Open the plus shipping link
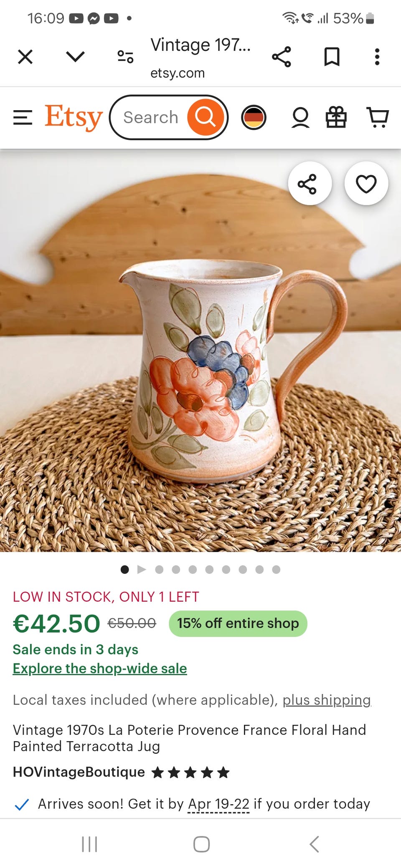The width and height of the screenshot is (401, 868). 327,700
